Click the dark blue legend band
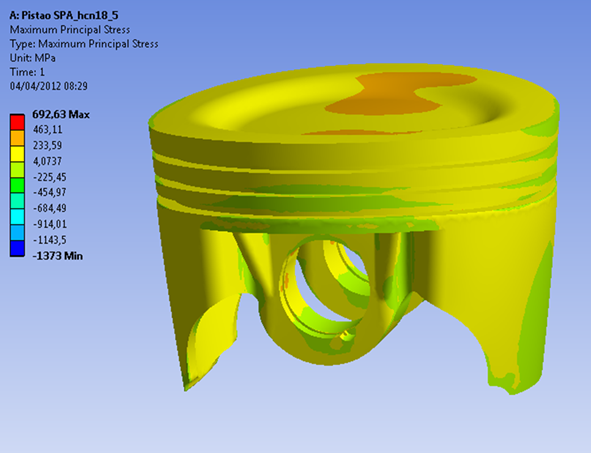The image size is (591, 453). point(17,249)
